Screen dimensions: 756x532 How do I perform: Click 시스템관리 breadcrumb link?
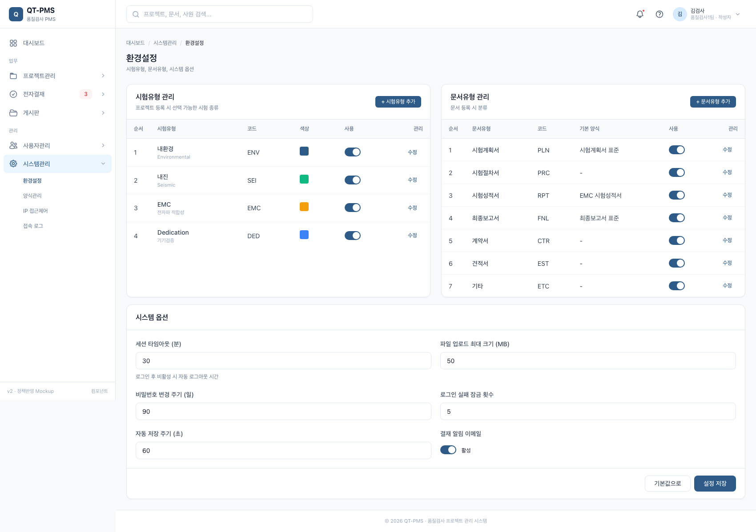165,43
